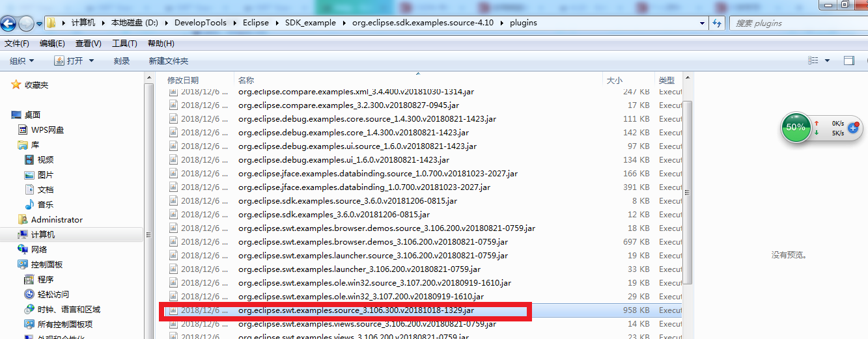Image resolution: width=868 pixels, height=339 pixels.
Task: Navigate to Eclipse in the breadcrumb
Action: click(256, 23)
